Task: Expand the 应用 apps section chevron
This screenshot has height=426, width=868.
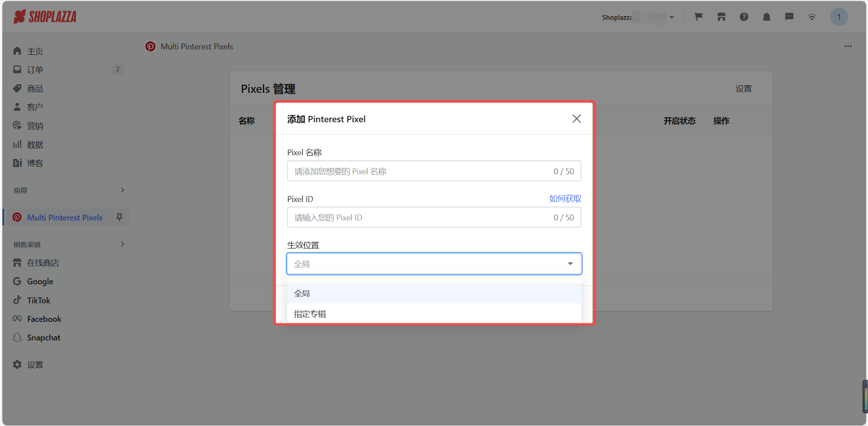Action: pyautogui.click(x=123, y=190)
